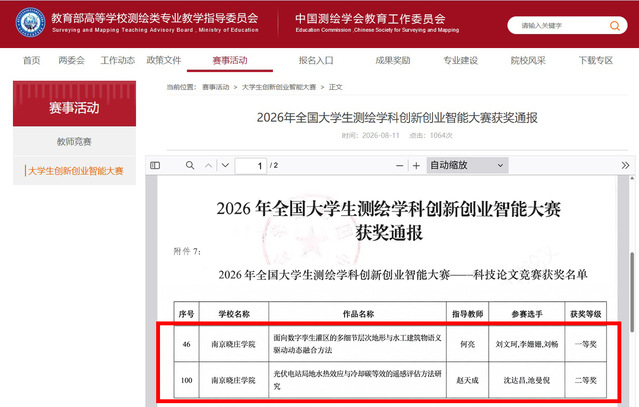Click sequence number cell 100

(186, 380)
